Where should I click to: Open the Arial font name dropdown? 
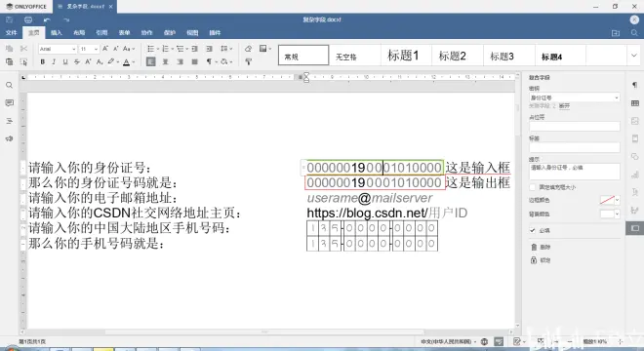(x=58, y=49)
